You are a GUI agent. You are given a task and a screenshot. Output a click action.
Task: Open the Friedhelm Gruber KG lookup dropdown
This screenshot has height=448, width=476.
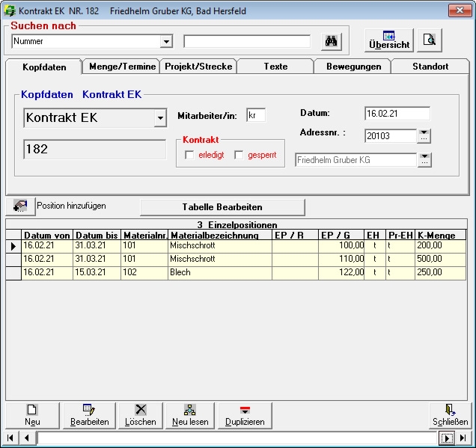coord(424,160)
